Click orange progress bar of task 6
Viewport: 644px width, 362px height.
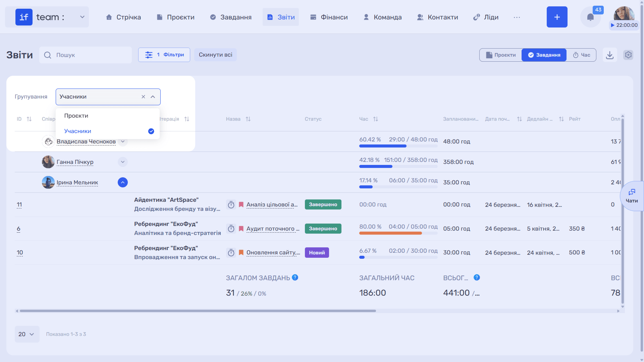click(398, 233)
